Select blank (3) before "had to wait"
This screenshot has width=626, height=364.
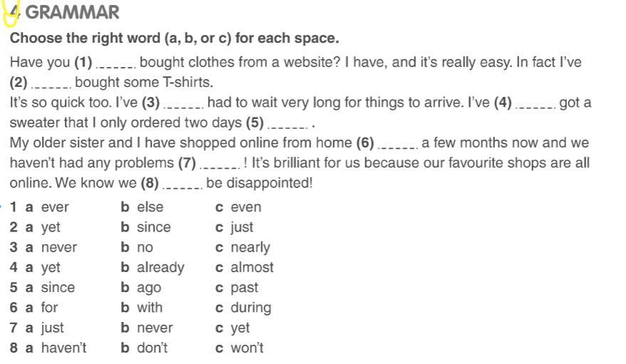[x=184, y=103]
